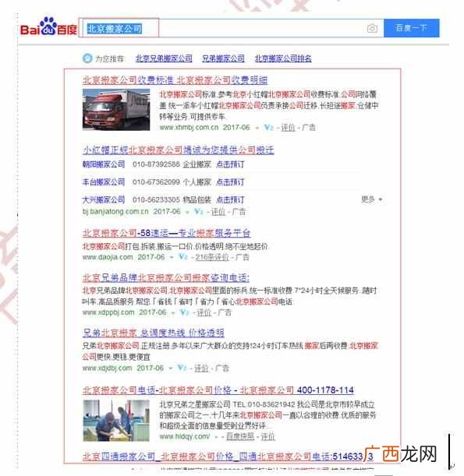
Task: Click the V badge next to www.xdjdbj.com
Action: (182, 368)
